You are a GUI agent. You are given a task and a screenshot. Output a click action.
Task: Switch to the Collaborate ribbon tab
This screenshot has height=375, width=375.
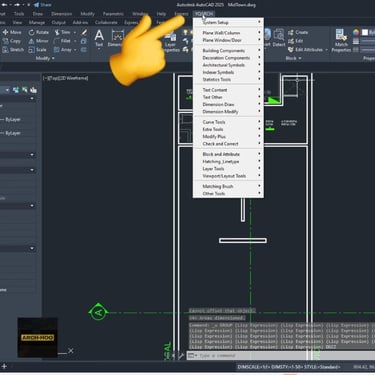[x=106, y=23]
